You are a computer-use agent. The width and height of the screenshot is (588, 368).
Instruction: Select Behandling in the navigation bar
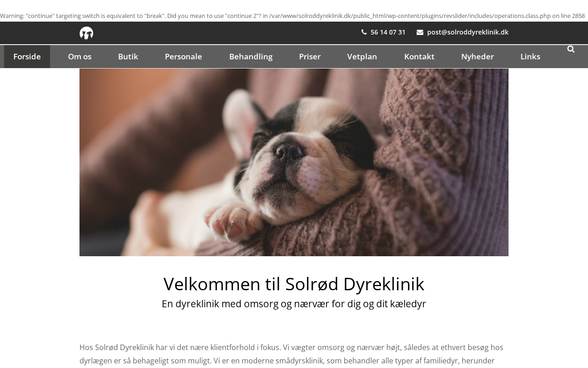click(x=251, y=57)
